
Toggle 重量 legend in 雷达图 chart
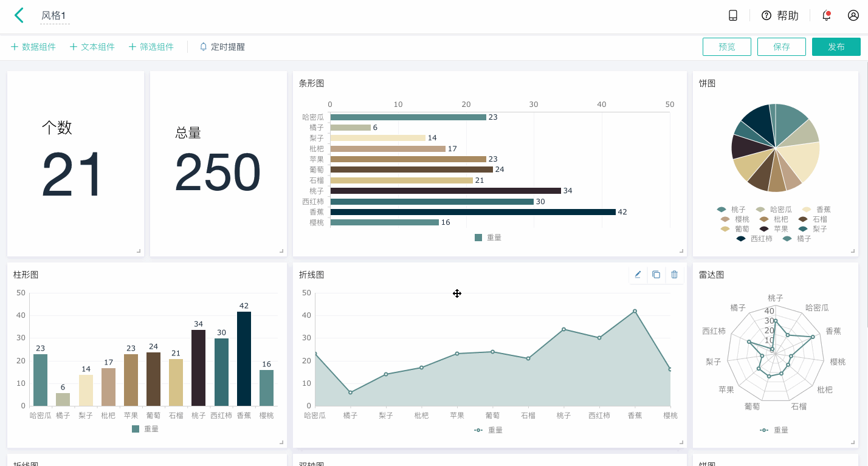774,430
